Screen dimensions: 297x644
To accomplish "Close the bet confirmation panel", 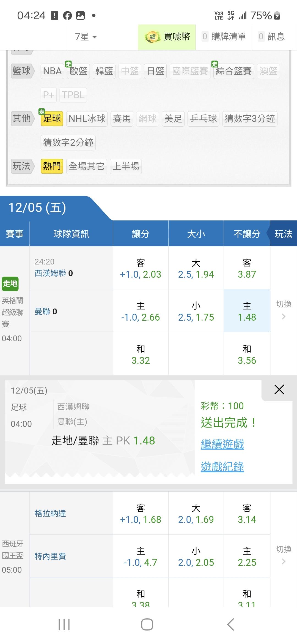I will coord(279,389).
